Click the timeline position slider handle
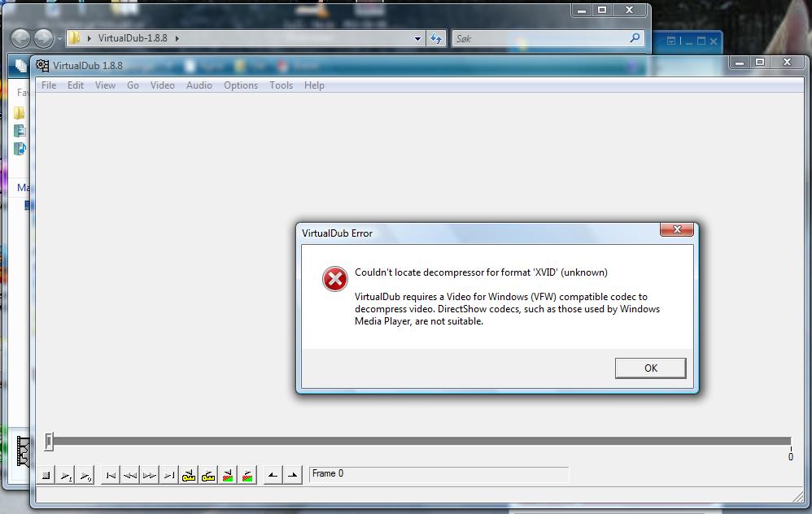 point(49,442)
